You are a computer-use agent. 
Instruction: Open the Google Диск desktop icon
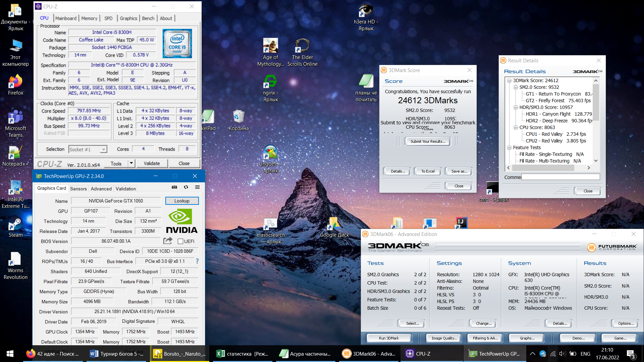[x=334, y=227]
